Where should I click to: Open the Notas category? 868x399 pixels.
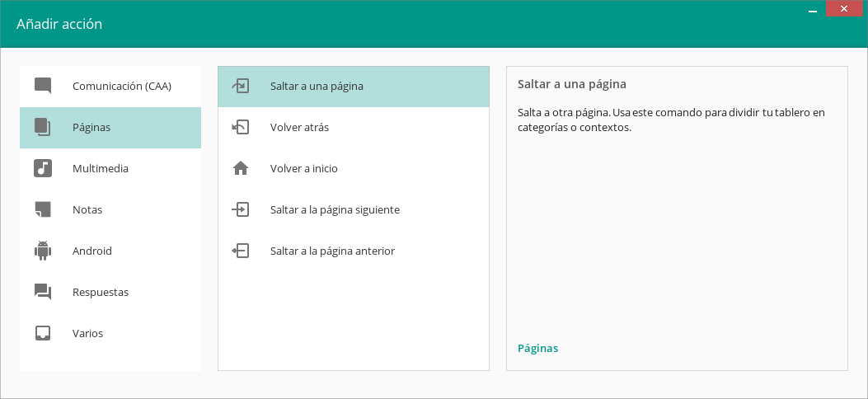110,209
